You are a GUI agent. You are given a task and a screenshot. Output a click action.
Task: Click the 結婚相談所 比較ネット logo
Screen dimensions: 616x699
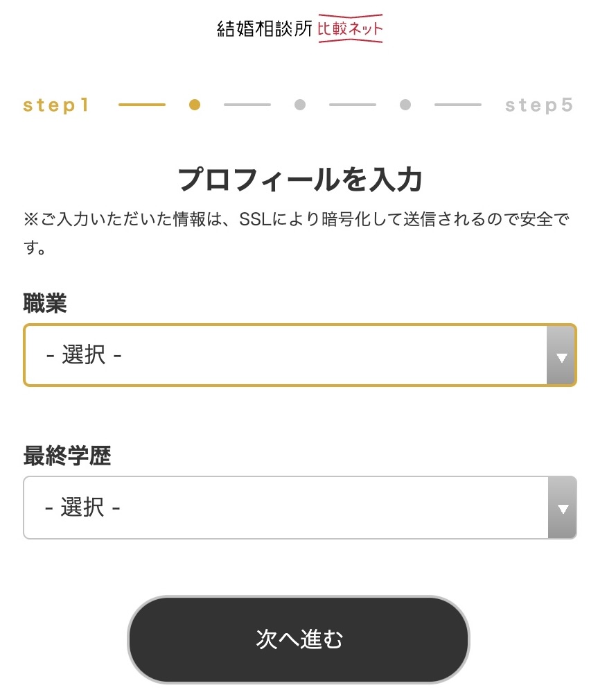299,28
